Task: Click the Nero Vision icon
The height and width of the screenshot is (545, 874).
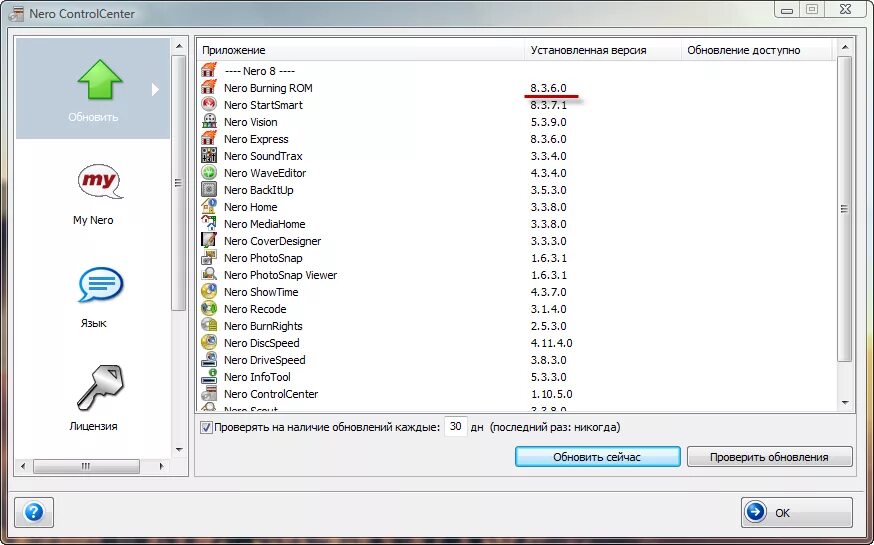Action: [x=209, y=121]
